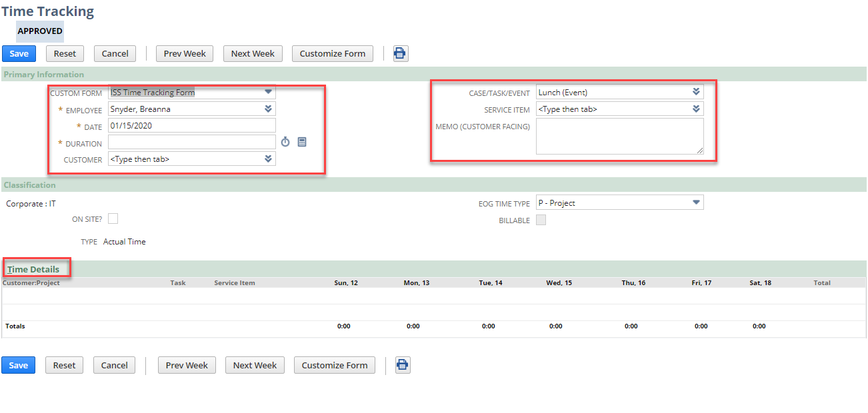Image resolution: width=868 pixels, height=413 pixels.
Task: Go to Next Week from top toolbar
Action: [253, 54]
